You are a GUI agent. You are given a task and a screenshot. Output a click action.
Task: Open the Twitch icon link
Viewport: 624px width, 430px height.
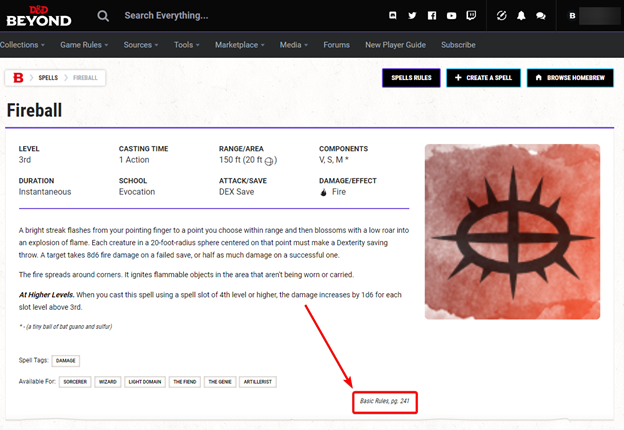471,16
